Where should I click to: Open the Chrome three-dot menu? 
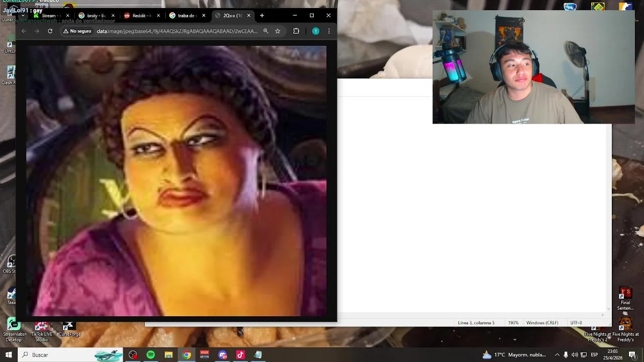(x=329, y=31)
